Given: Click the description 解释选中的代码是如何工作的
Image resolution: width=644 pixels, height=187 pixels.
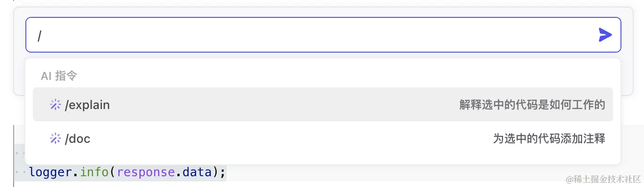Looking at the screenshot, I should 532,105.
